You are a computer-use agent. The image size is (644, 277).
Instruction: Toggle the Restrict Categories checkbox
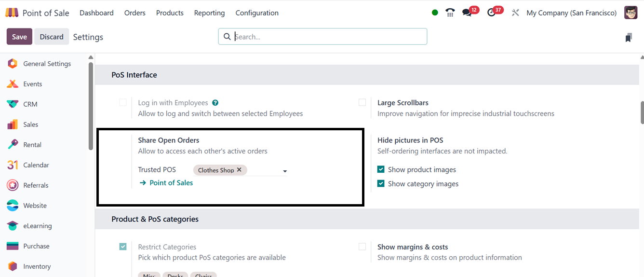pyautogui.click(x=123, y=247)
